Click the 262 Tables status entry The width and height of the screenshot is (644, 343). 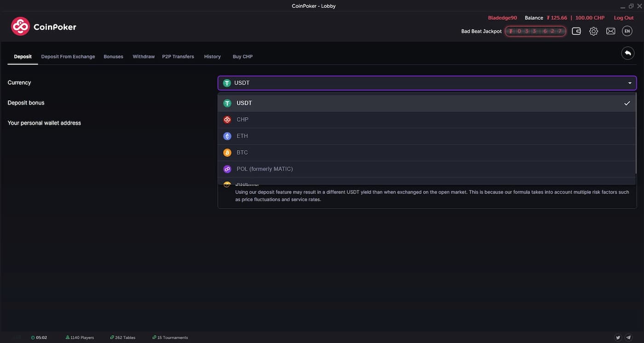(x=123, y=337)
